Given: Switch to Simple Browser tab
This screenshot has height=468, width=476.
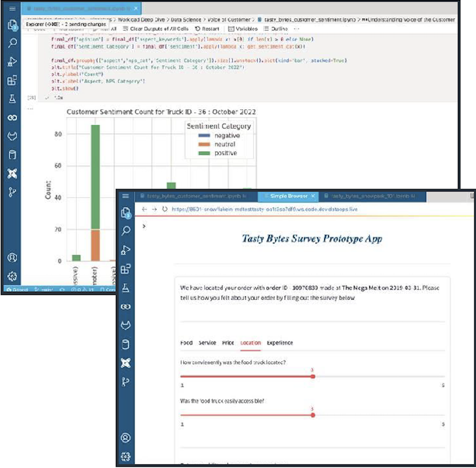Looking at the screenshot, I should pyautogui.click(x=288, y=196).
